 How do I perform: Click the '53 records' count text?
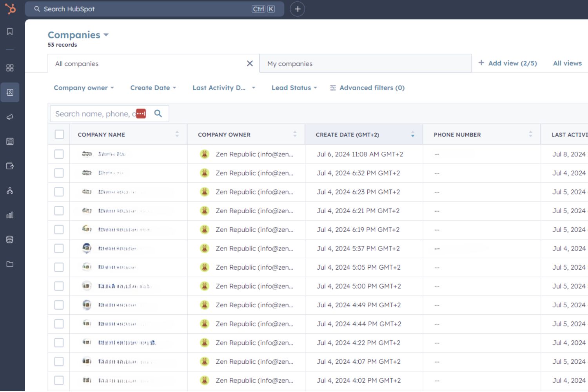click(62, 45)
